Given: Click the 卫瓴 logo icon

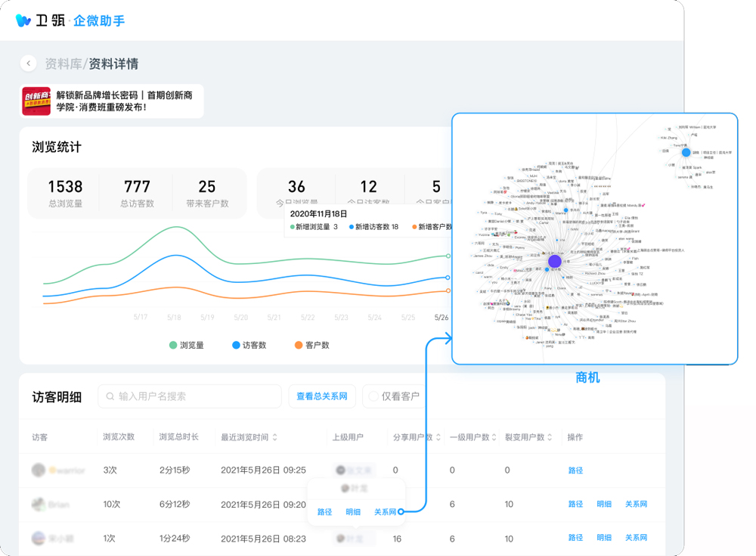Looking at the screenshot, I should point(23,20).
